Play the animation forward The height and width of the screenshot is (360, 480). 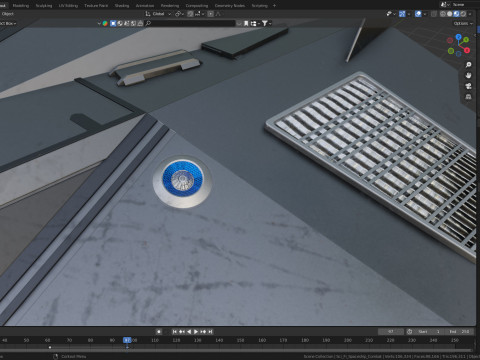196,331
